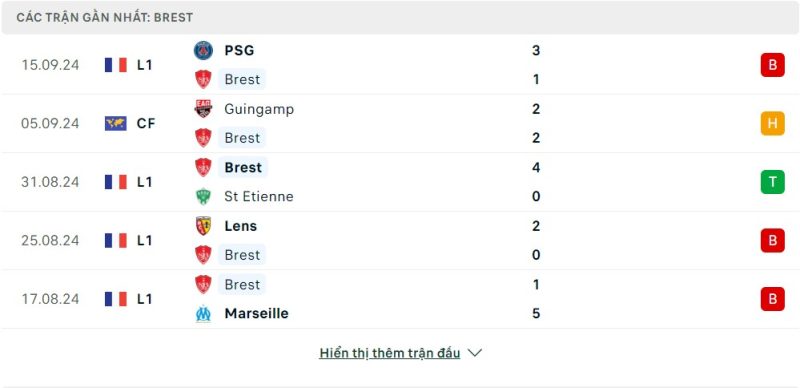Click the PSG club crest icon

(x=203, y=51)
